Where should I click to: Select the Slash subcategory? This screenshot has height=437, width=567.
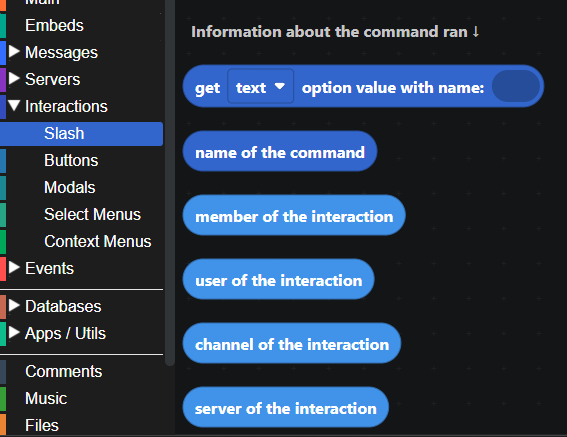tap(81, 133)
